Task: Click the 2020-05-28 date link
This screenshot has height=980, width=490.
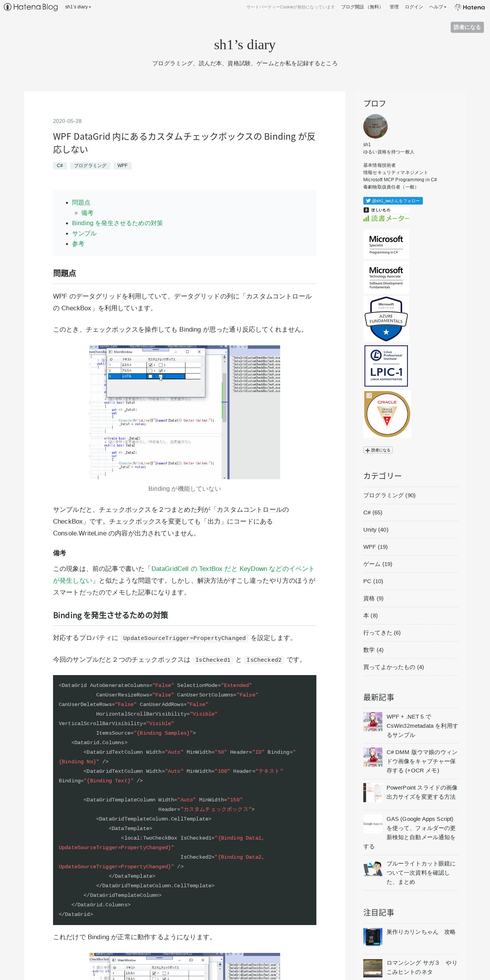Action: 67,121
